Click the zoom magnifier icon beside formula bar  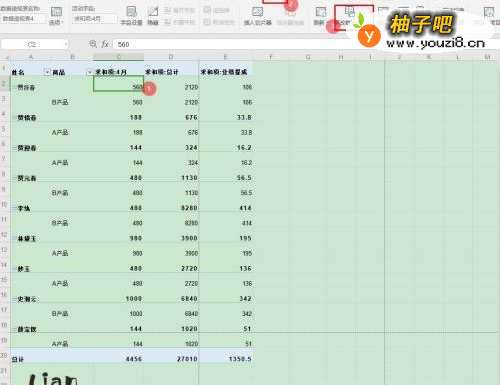93,44
